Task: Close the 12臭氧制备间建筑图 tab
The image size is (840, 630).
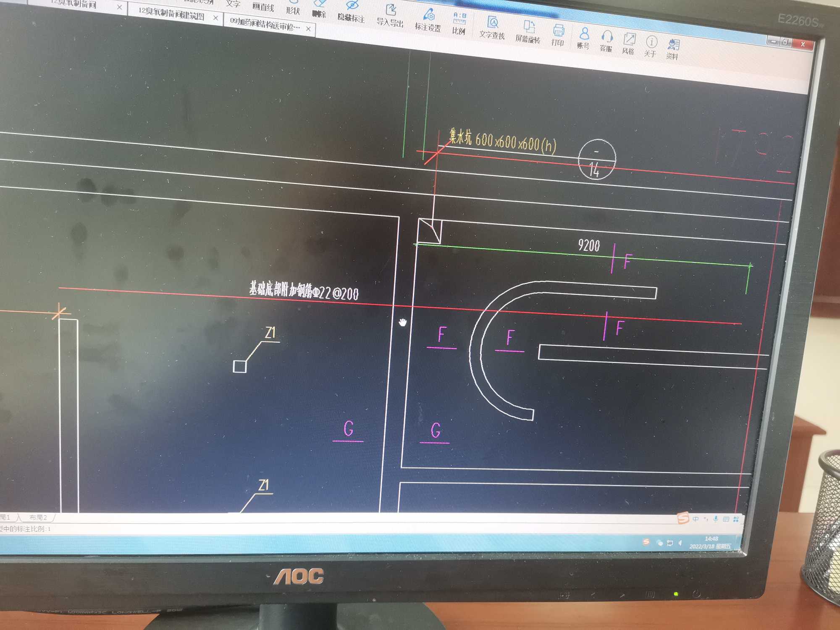Action: click(215, 18)
